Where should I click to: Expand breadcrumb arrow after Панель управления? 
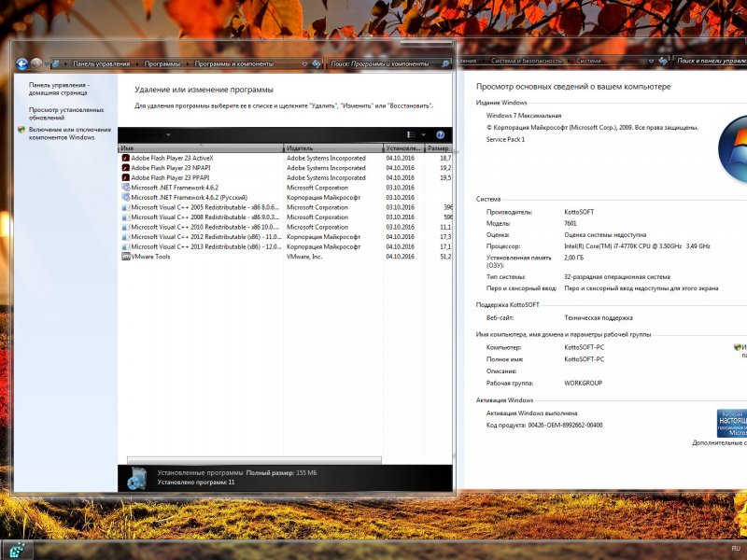[x=137, y=63]
